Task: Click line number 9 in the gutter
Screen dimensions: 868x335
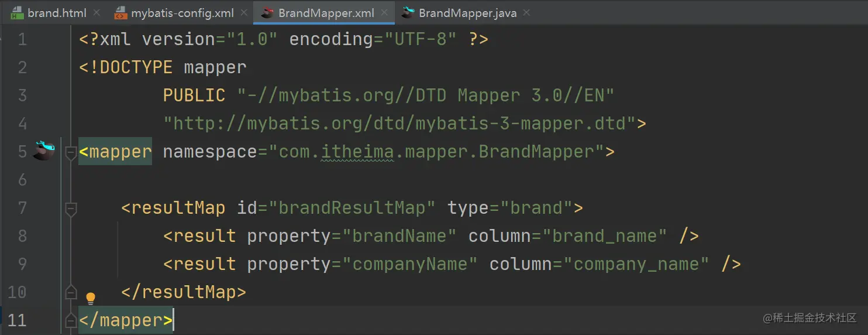Action: [x=22, y=264]
